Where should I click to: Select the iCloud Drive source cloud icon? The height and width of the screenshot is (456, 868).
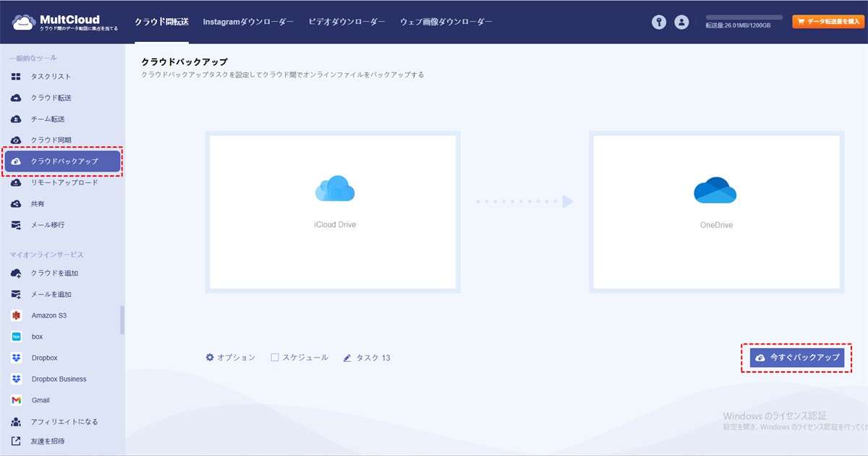(335, 190)
